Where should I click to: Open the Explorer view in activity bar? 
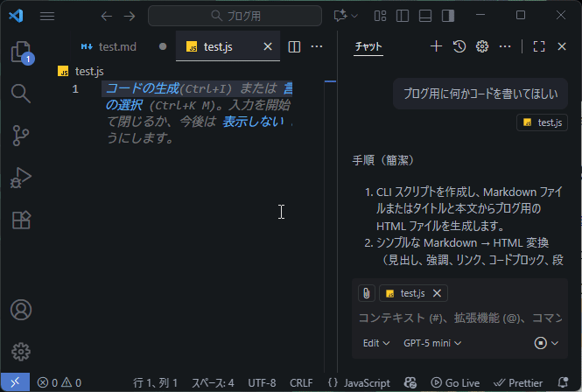pyautogui.click(x=21, y=52)
